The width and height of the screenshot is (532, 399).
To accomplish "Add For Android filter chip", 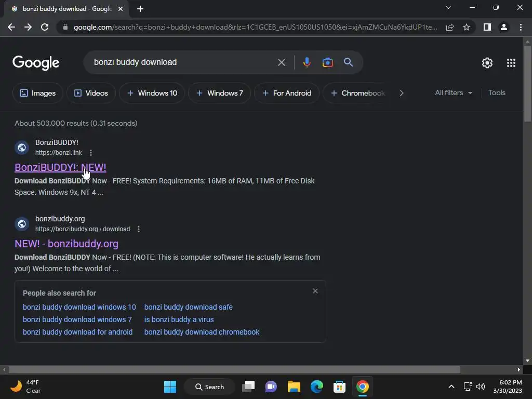I will pos(287,93).
